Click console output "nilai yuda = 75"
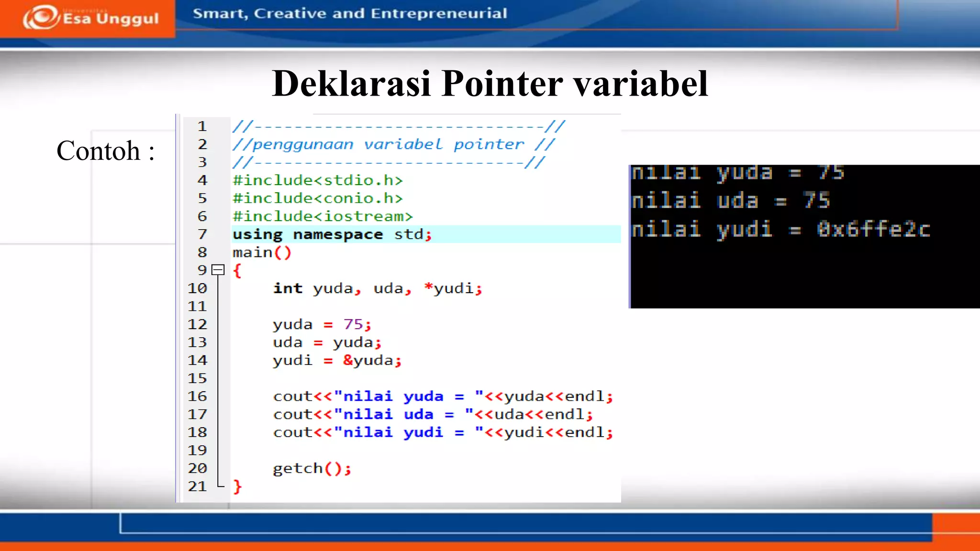 [x=738, y=173]
